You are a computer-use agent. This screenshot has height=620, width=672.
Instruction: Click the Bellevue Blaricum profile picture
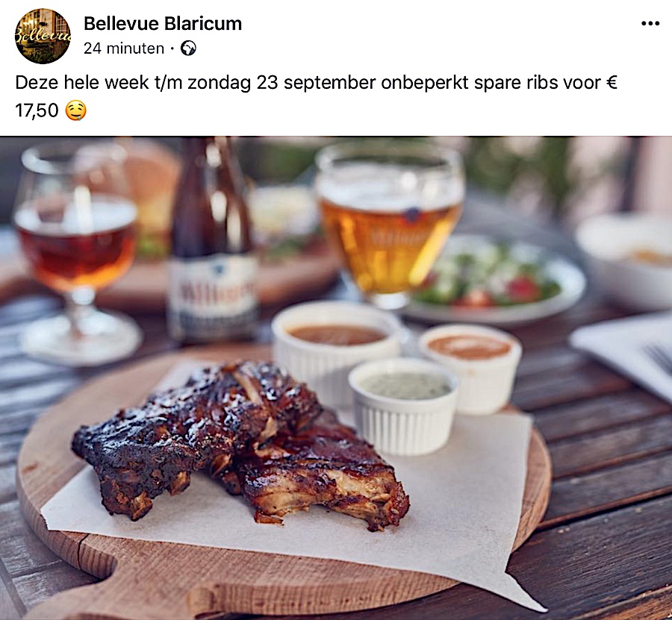pos(43,36)
